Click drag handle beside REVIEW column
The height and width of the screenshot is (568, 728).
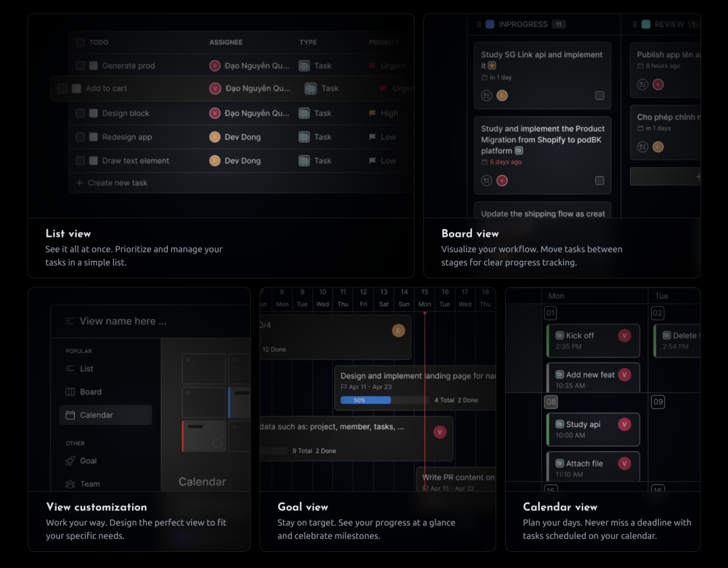pos(635,24)
